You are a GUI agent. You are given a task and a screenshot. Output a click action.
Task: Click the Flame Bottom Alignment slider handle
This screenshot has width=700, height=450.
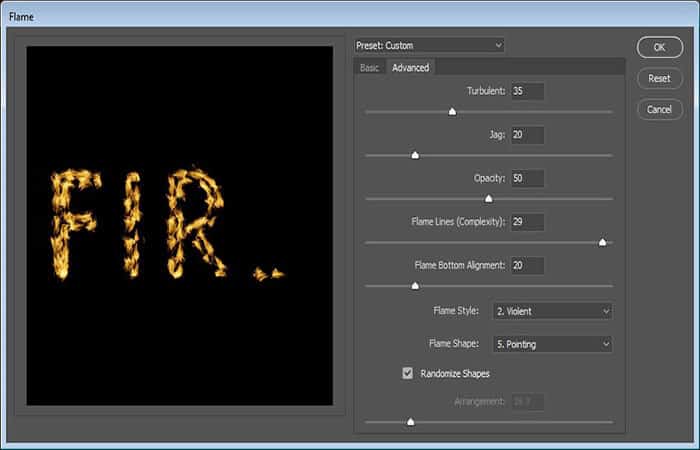415,285
